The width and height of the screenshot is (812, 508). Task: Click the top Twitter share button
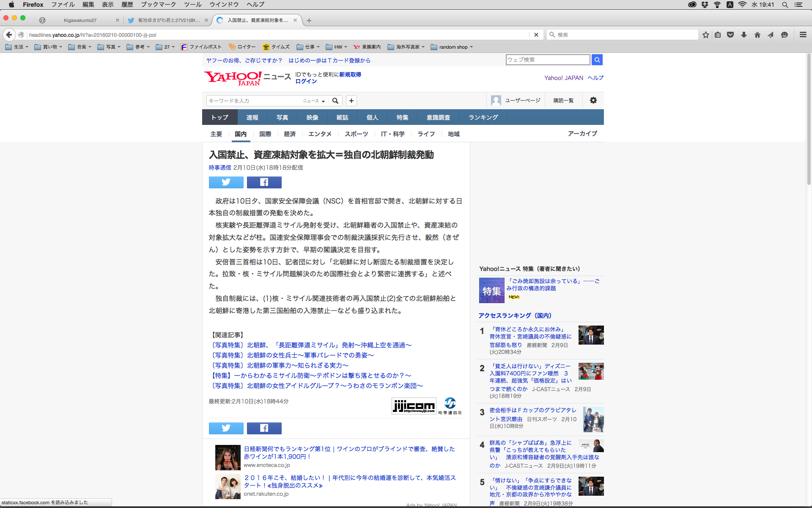[226, 182]
